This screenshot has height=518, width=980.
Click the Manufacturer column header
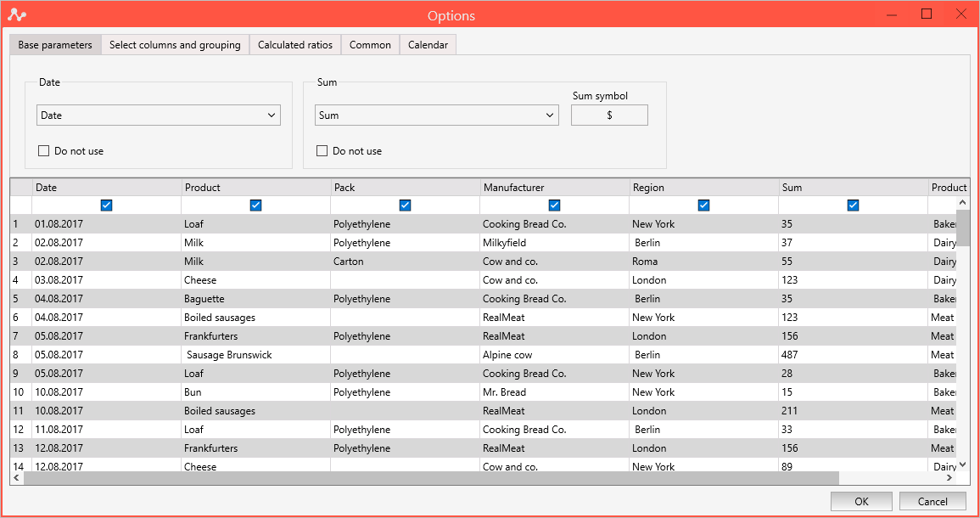(555, 187)
